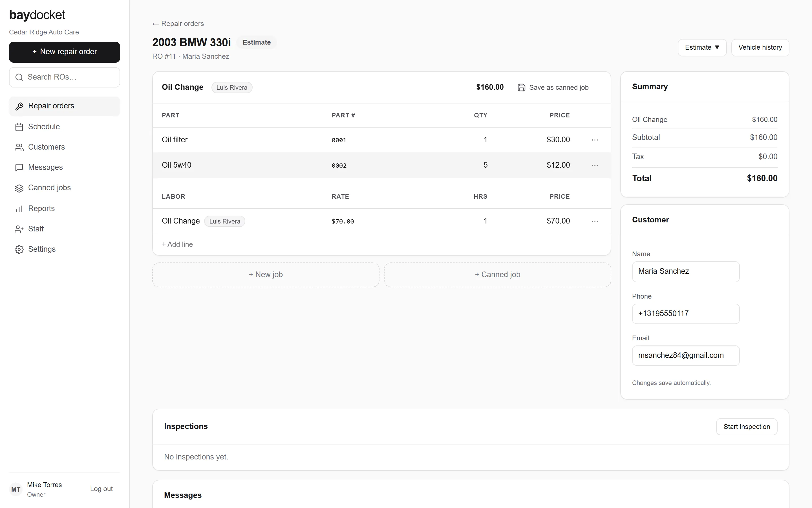
Task: Click Save as canned job
Action: [553, 87]
